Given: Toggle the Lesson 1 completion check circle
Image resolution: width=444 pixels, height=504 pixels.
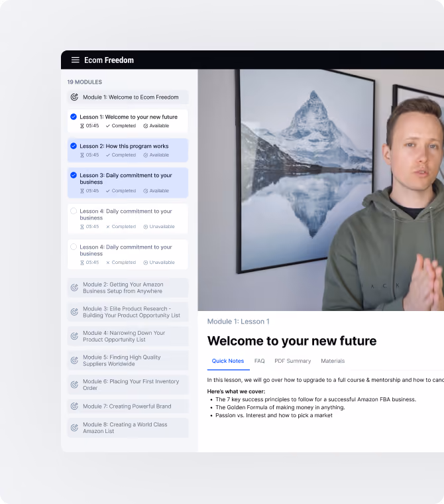Looking at the screenshot, I should [x=74, y=117].
